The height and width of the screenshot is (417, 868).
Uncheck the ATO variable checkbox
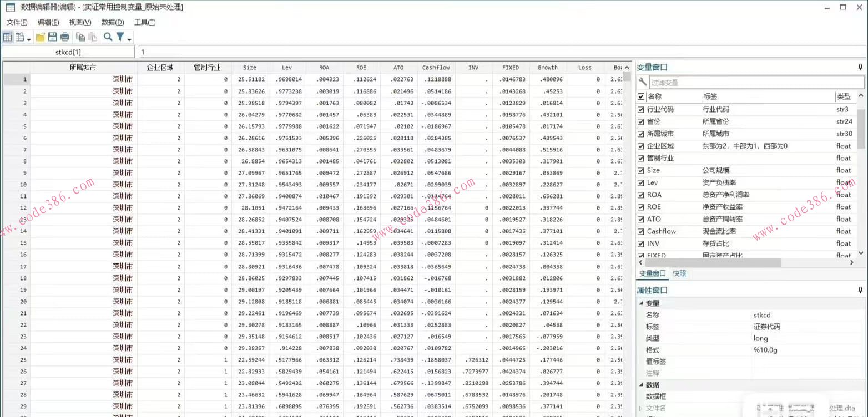641,219
